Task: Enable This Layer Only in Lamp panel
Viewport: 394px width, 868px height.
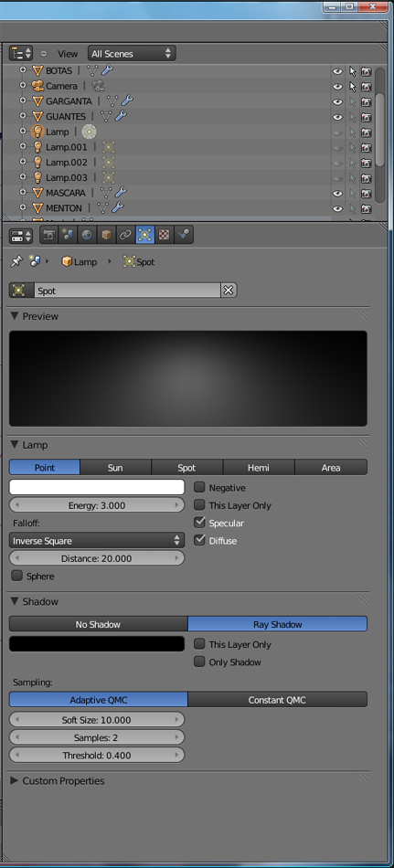Action: click(x=199, y=505)
